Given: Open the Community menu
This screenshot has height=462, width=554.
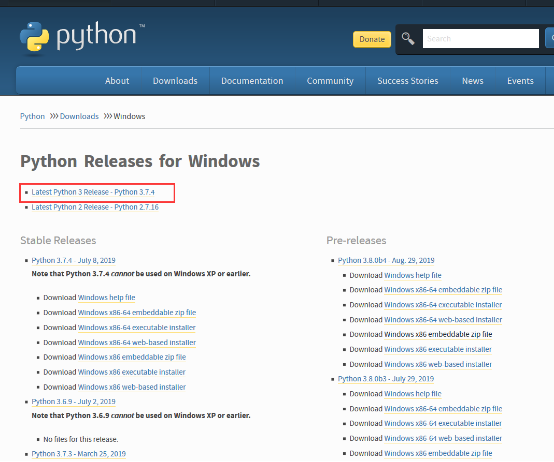Looking at the screenshot, I should tap(330, 81).
